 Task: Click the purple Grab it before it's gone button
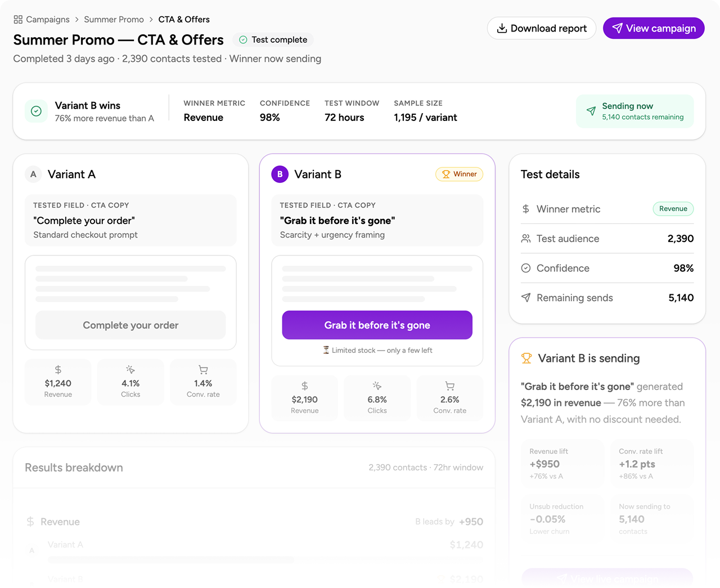pos(377,325)
